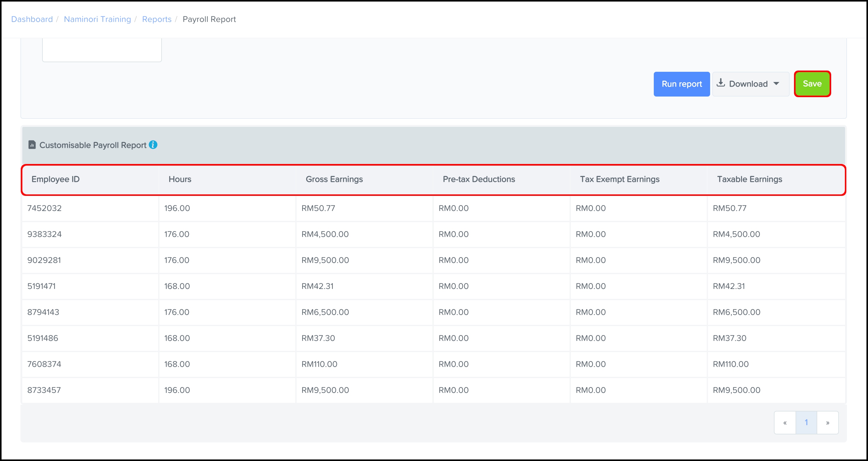Click the Hours column header
This screenshot has height=461, width=868.
[x=180, y=179]
